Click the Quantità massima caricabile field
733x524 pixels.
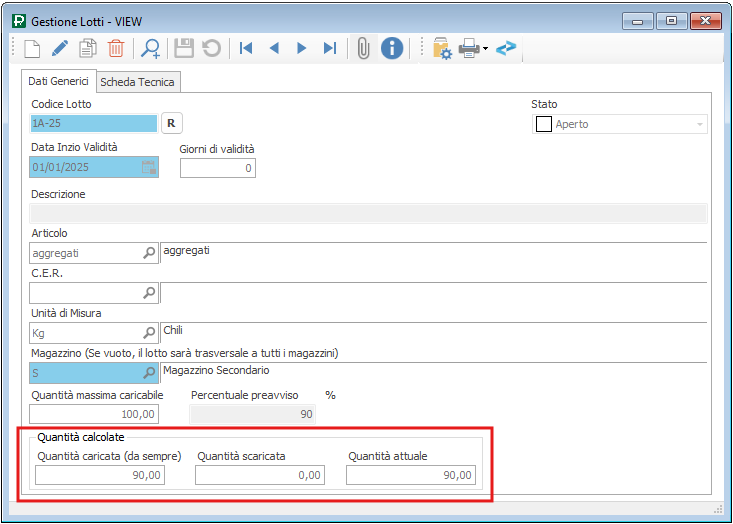tap(94, 413)
